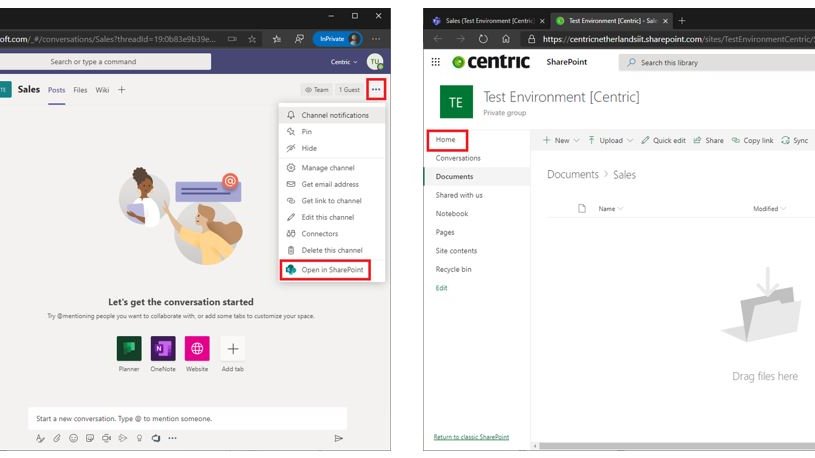The height and width of the screenshot is (458, 815).
Task: Open Manage channel option
Action: pyautogui.click(x=332, y=168)
